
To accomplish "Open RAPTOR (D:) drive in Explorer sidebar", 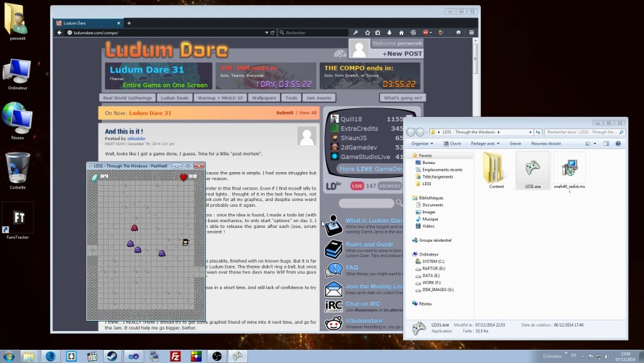I will [x=433, y=269].
